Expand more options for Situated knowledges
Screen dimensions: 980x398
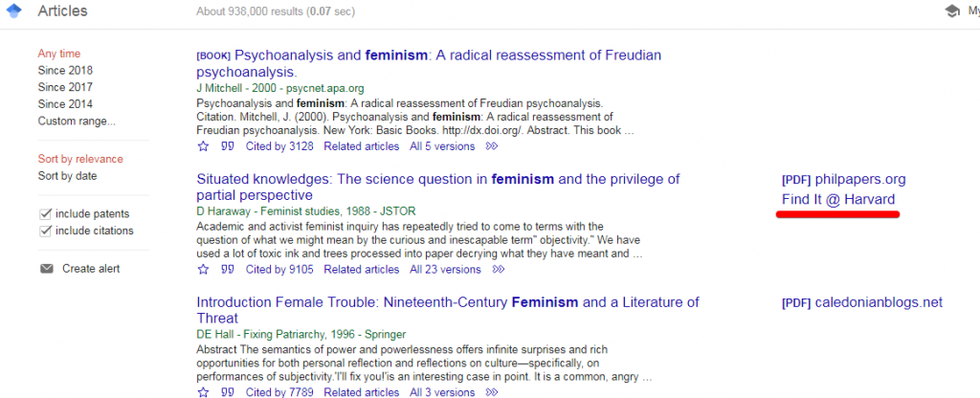click(498, 269)
